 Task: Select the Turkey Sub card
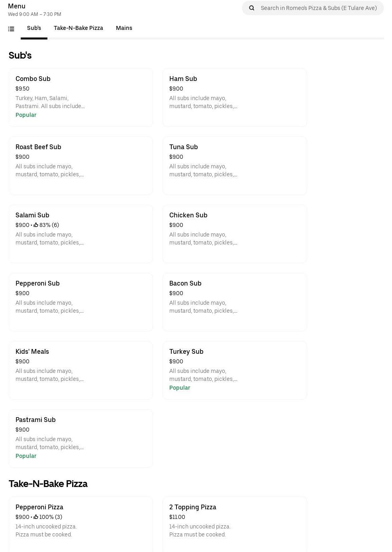pyautogui.click(x=235, y=370)
